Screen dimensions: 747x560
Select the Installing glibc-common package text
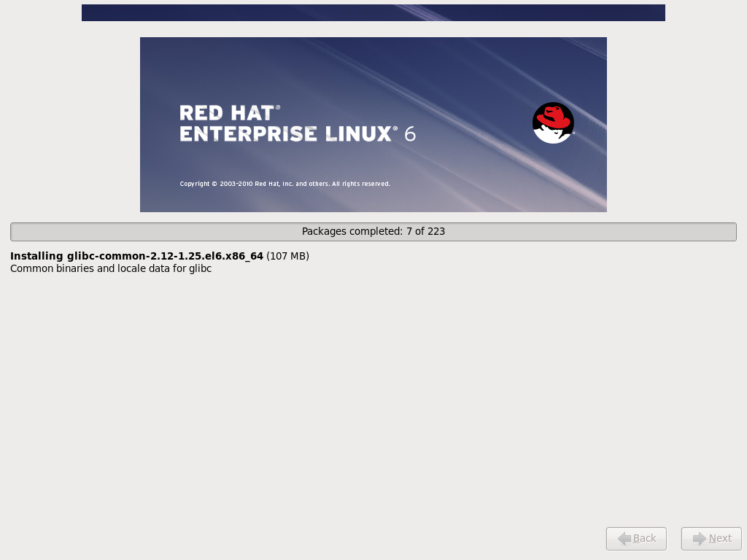coord(136,256)
